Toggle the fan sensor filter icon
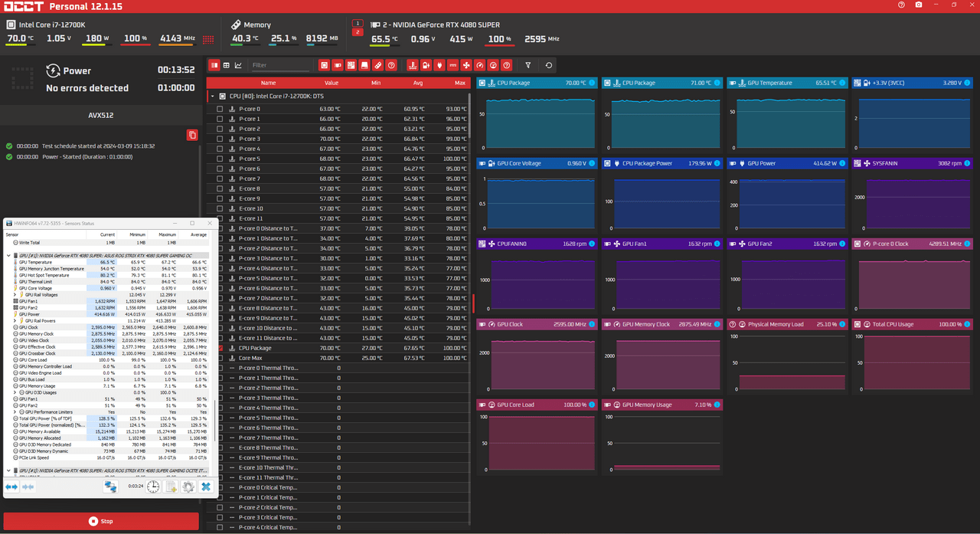The height and width of the screenshot is (534, 980). point(466,65)
